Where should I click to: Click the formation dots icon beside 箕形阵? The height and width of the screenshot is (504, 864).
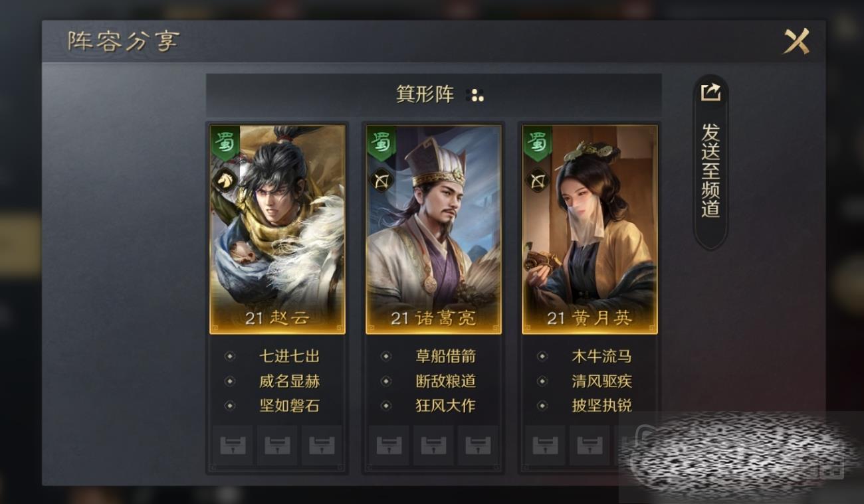[x=477, y=95]
